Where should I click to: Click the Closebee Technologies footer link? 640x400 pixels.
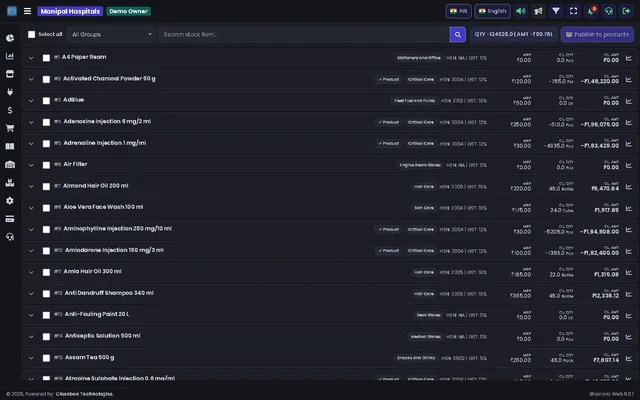click(84, 394)
